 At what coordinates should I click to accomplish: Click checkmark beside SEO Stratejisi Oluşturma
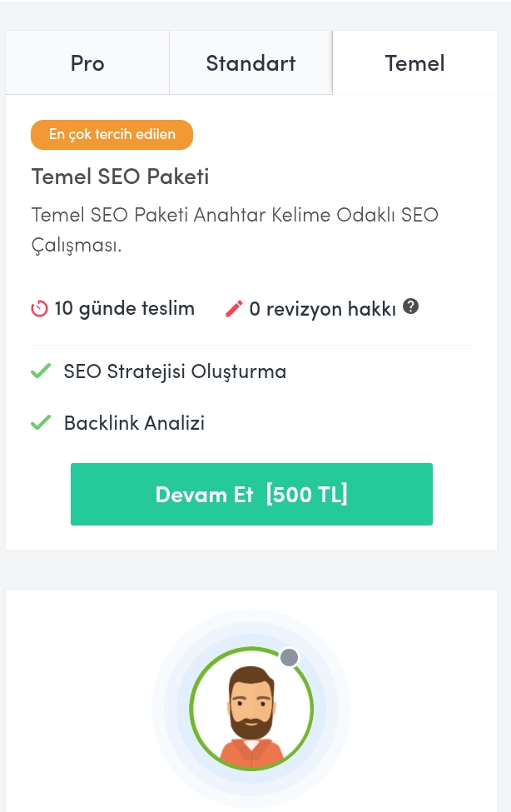coord(41,371)
